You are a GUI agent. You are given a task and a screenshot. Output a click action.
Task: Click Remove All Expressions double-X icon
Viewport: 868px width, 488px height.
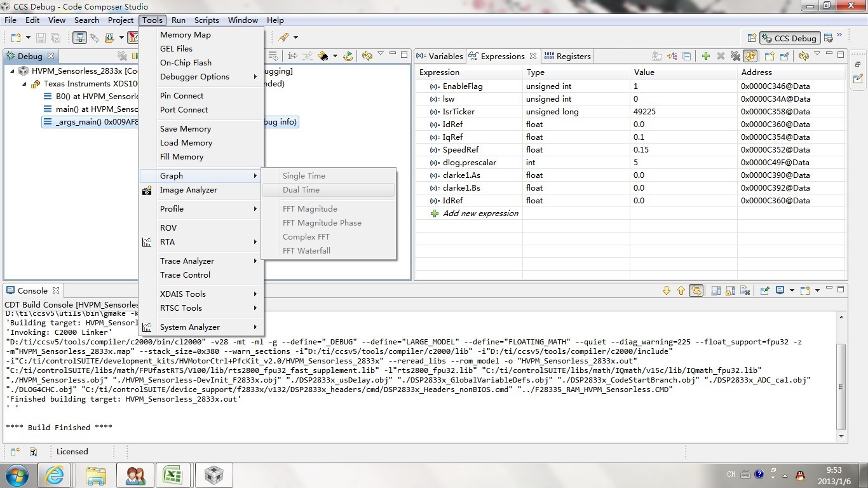pyautogui.click(x=735, y=56)
